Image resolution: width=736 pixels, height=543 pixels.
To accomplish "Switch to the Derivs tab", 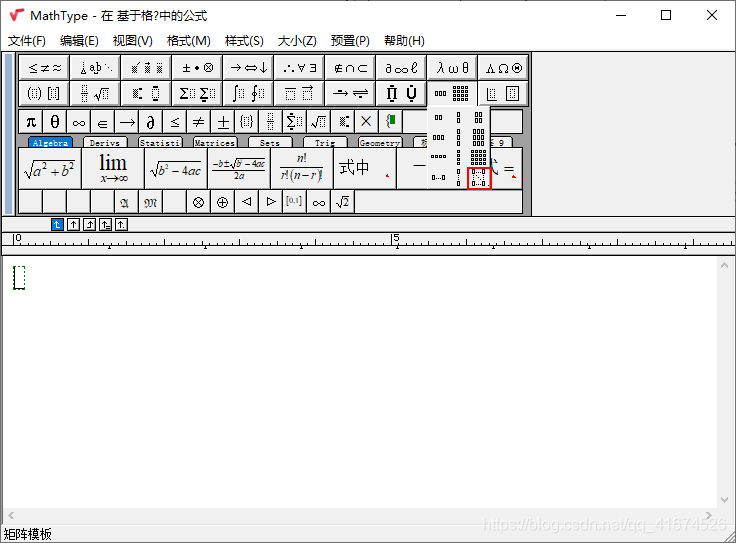I will pos(105,143).
